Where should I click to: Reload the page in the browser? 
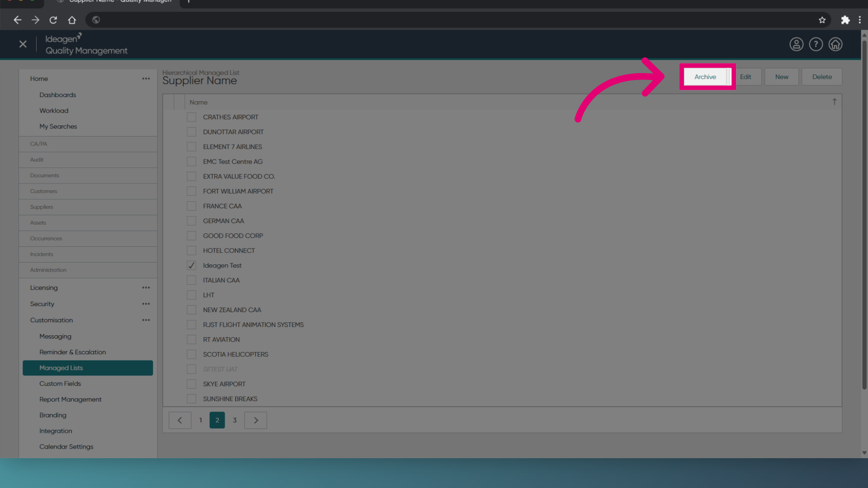click(53, 20)
